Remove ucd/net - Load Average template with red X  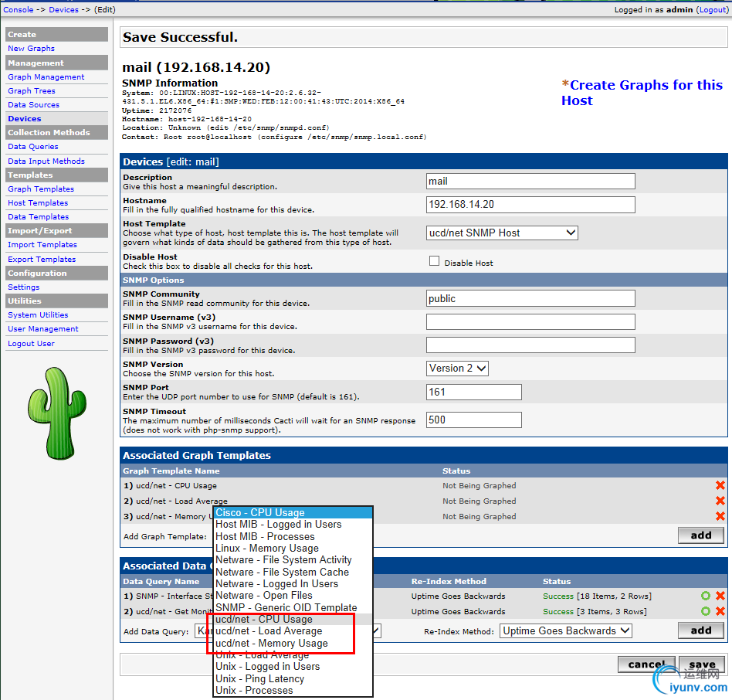pos(720,501)
